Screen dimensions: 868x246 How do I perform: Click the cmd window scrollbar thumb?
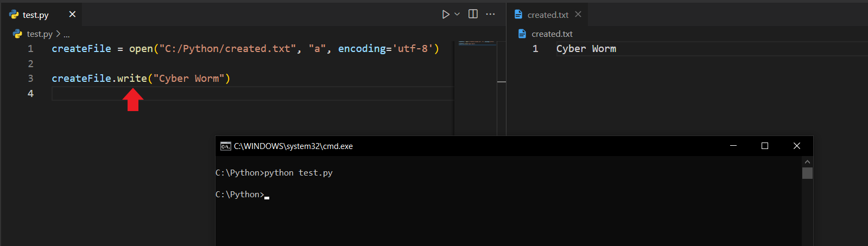click(807, 173)
